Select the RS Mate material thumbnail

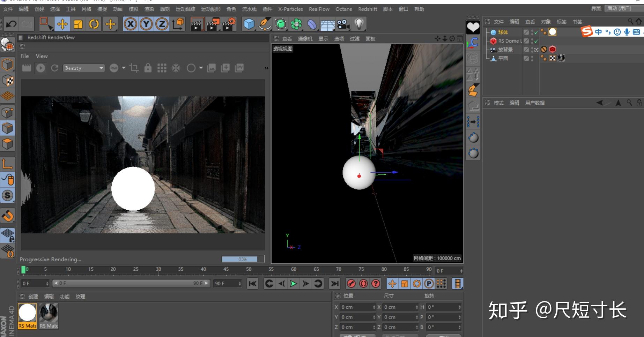pyautogui.click(x=27, y=313)
